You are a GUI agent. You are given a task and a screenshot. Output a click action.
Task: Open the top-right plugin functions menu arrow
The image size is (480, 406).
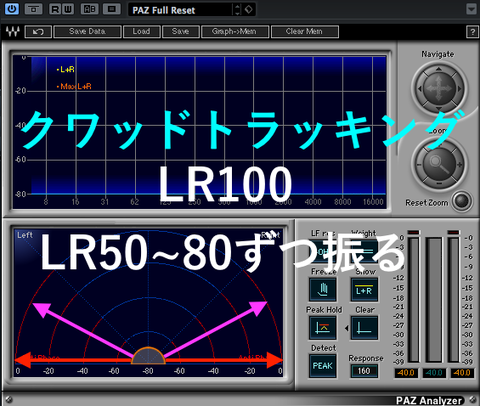click(x=471, y=9)
